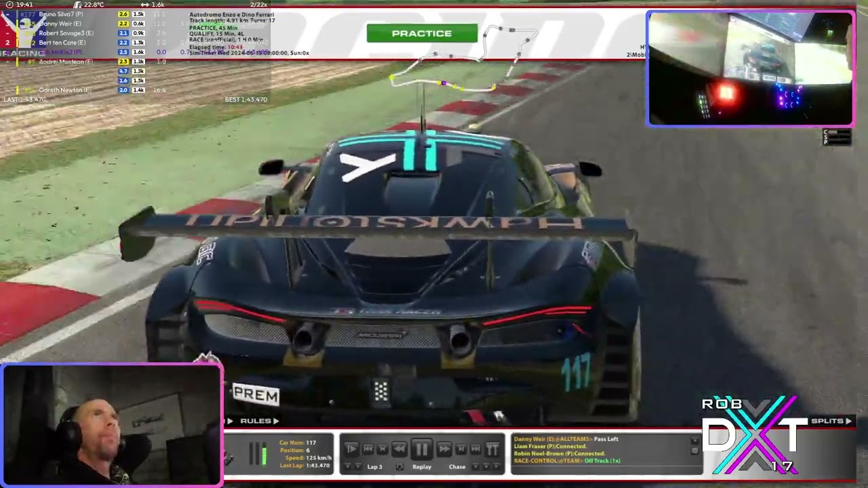Select Andrei Muntean in the standings
868x488 pixels.
(66, 62)
